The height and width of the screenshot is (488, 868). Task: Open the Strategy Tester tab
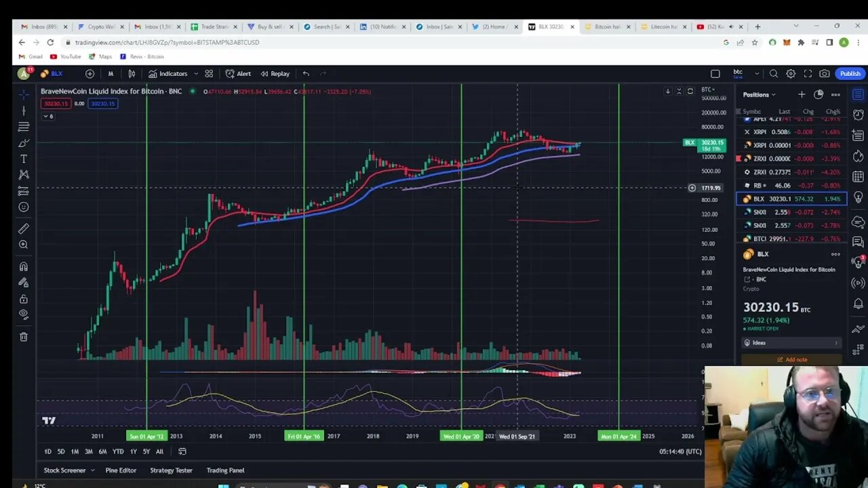tap(171, 470)
